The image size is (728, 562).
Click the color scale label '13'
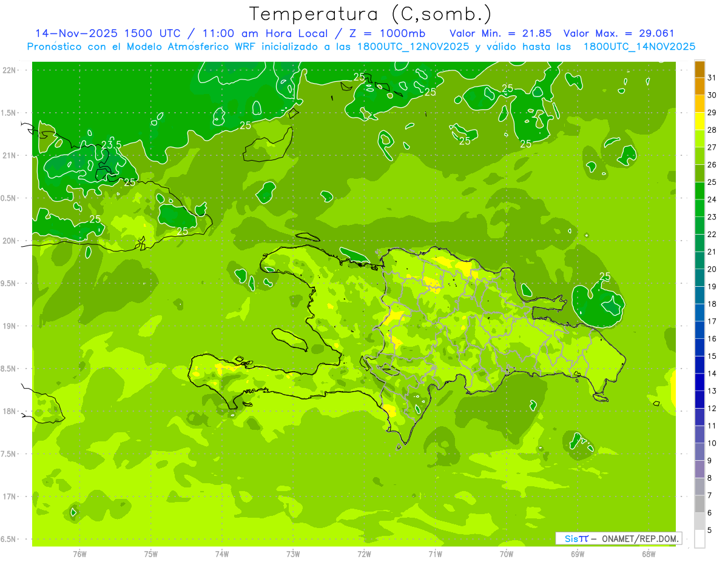click(712, 391)
